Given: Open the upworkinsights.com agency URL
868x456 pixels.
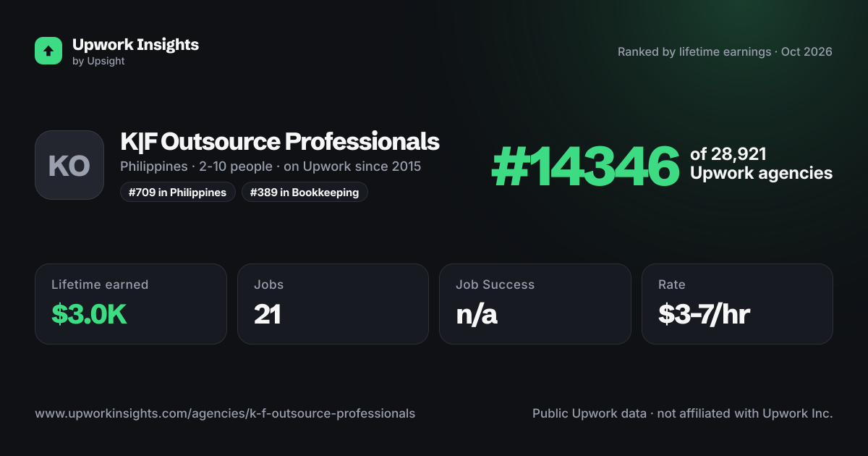Looking at the screenshot, I should point(225,413).
